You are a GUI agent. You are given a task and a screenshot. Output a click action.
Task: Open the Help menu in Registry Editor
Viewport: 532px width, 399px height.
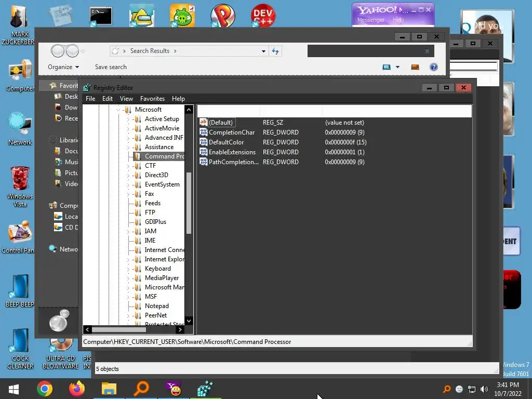[178, 99]
